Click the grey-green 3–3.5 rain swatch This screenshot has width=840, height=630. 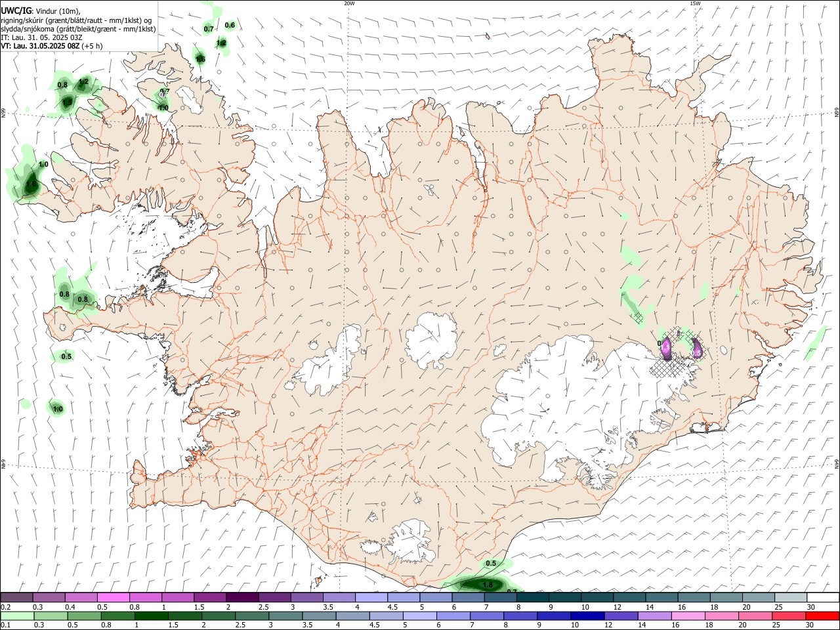[285, 616]
